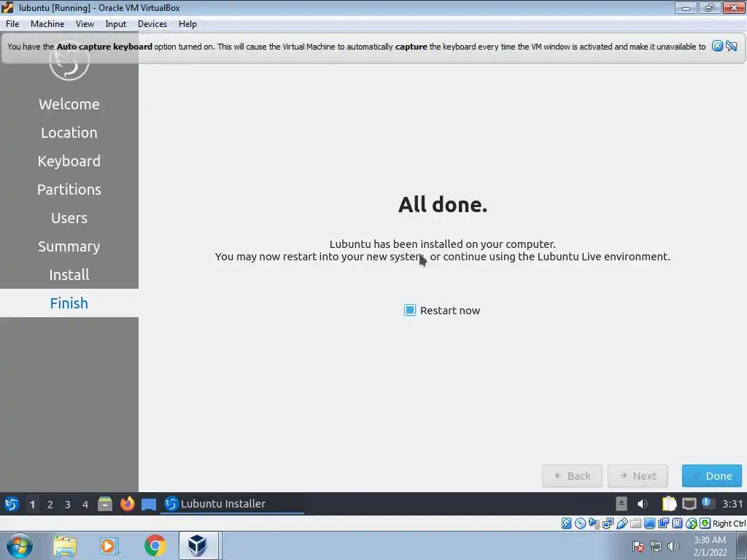Click the Windows volume tray icon

pyautogui.click(x=673, y=546)
